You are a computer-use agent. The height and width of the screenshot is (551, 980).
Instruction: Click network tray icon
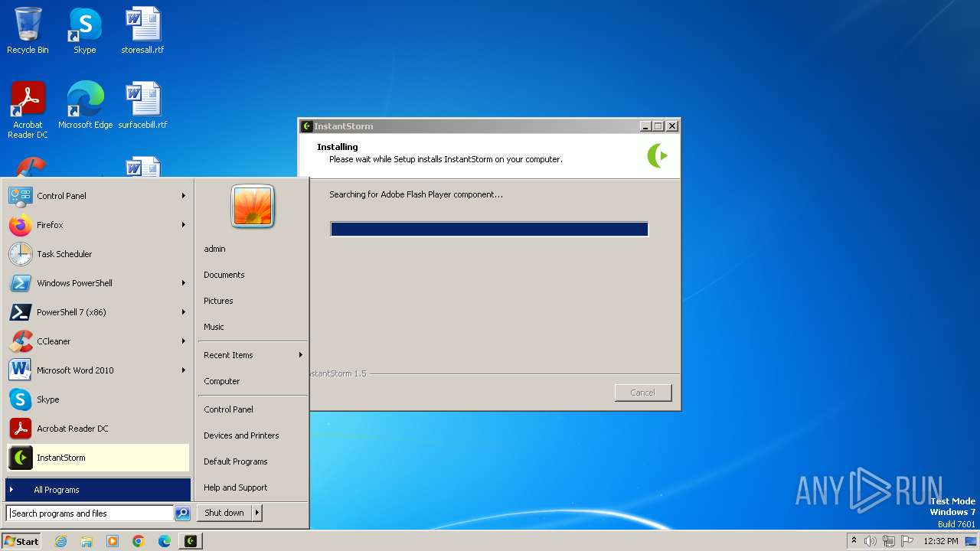[889, 541]
